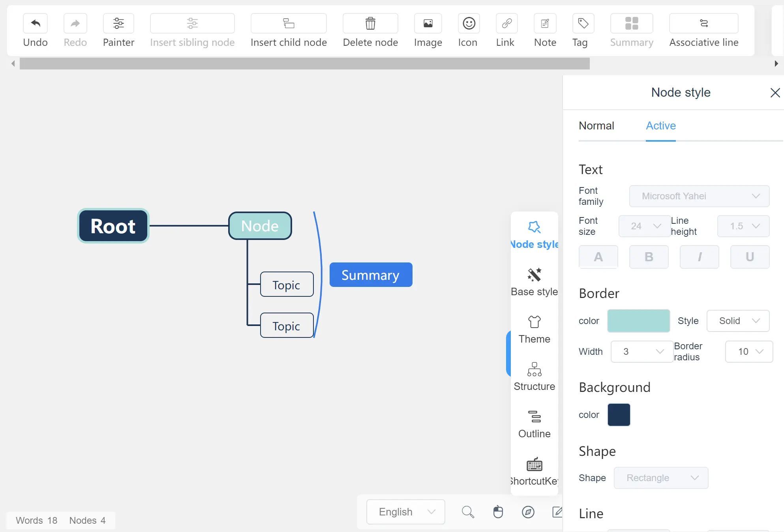Open the Theme sidebar panel
The image size is (784, 532).
click(x=535, y=330)
